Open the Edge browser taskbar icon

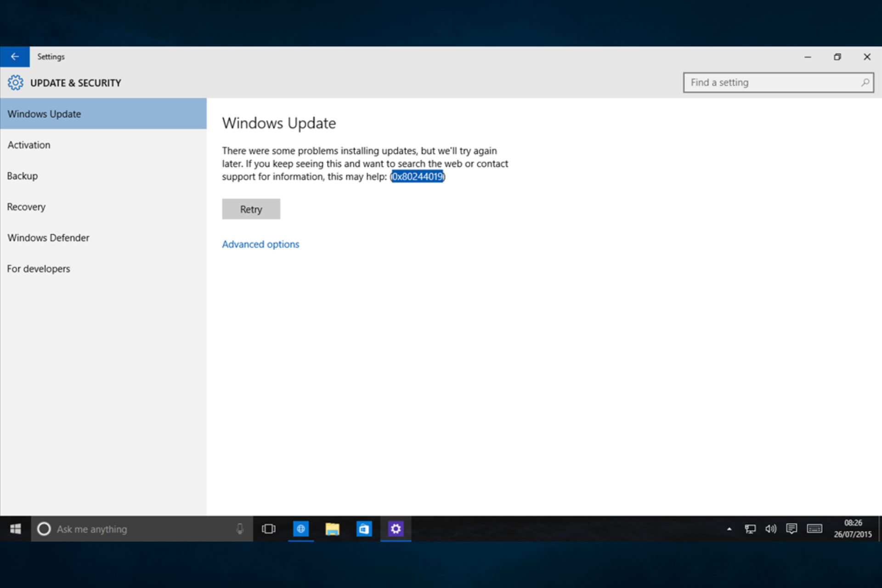point(301,529)
